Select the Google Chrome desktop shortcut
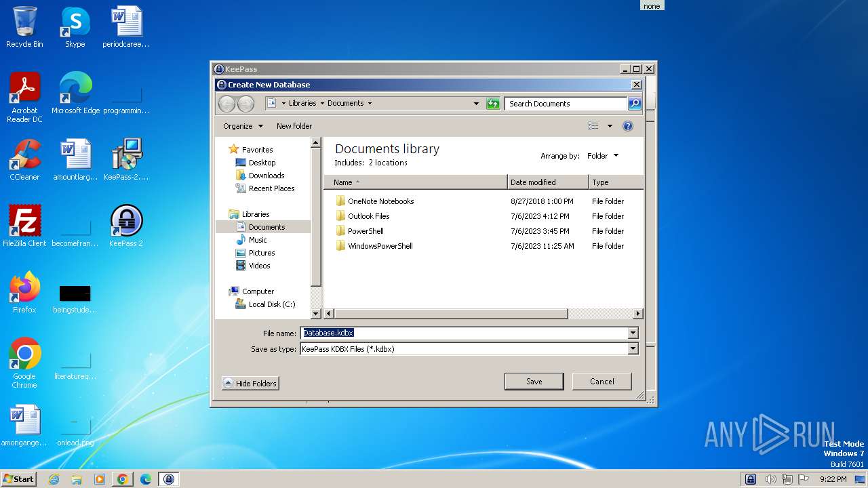This screenshot has width=868, height=488. (x=24, y=363)
